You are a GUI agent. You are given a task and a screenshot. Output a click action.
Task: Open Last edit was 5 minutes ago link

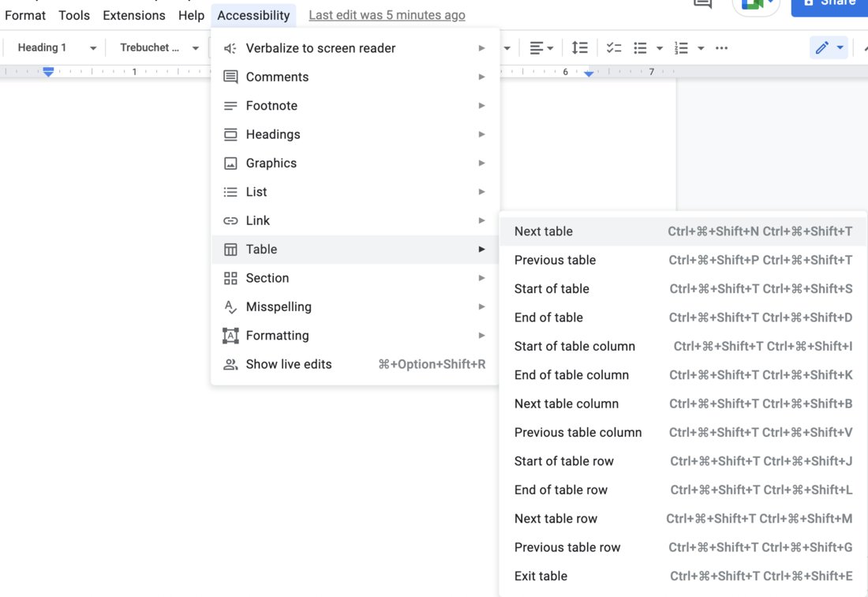(x=387, y=16)
